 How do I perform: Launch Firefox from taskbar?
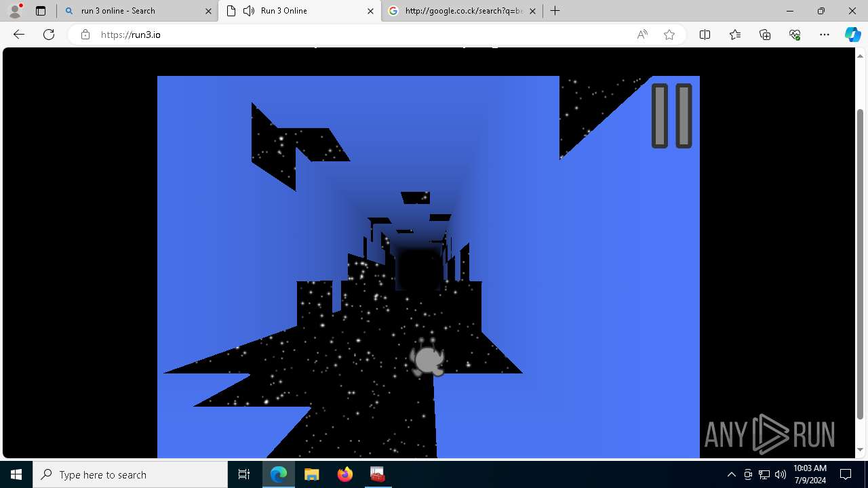344,474
